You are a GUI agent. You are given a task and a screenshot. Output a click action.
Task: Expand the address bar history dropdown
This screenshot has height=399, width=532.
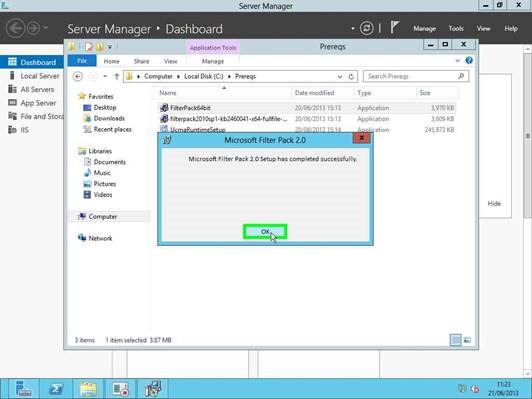click(x=340, y=77)
